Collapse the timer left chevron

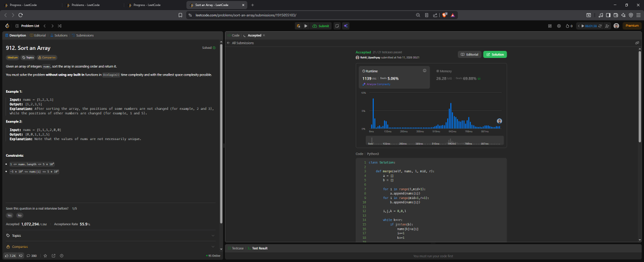click(x=579, y=26)
